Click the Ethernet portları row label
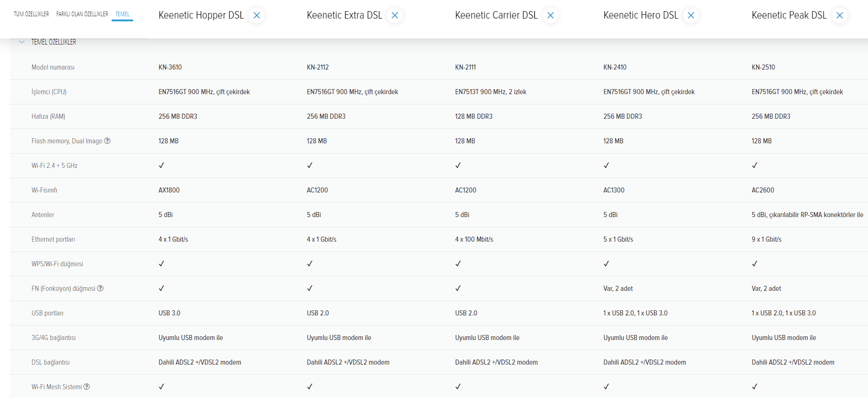This screenshot has width=868, height=398. tap(53, 239)
